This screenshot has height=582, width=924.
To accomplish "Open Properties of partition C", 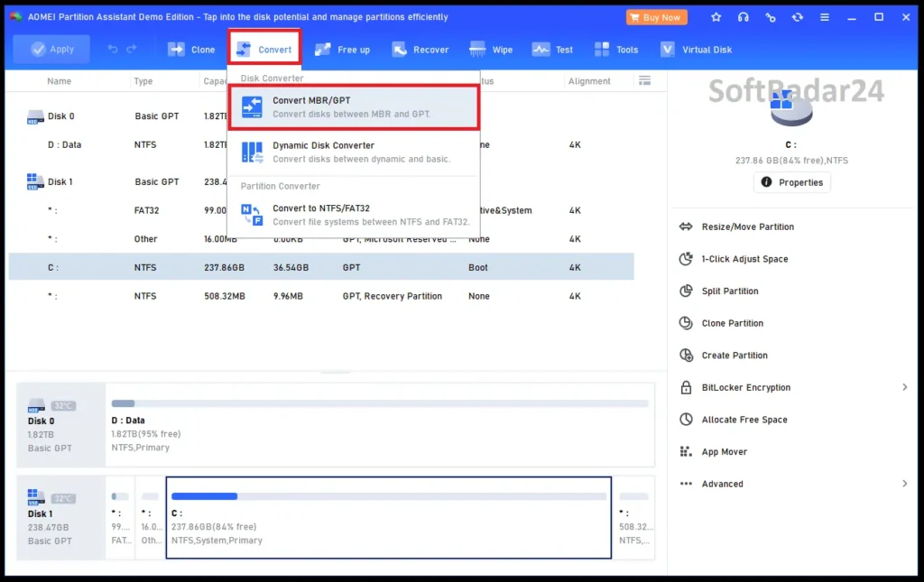I will point(792,182).
